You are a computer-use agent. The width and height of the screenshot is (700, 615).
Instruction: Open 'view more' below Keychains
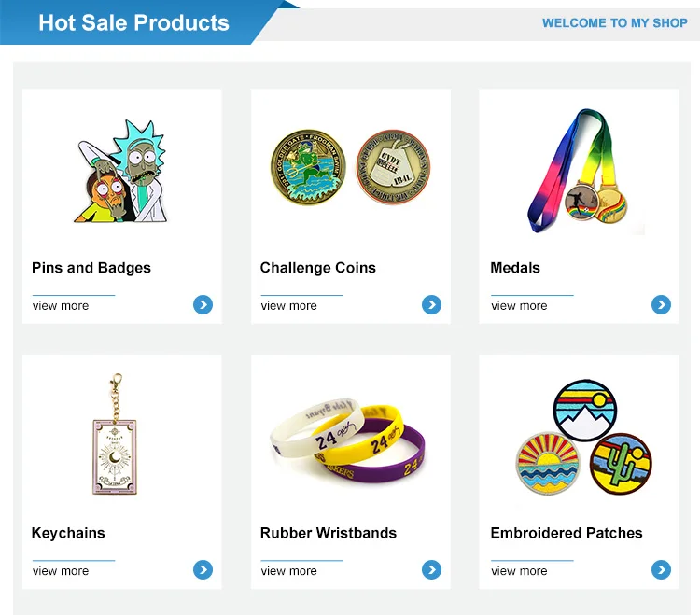point(61,571)
